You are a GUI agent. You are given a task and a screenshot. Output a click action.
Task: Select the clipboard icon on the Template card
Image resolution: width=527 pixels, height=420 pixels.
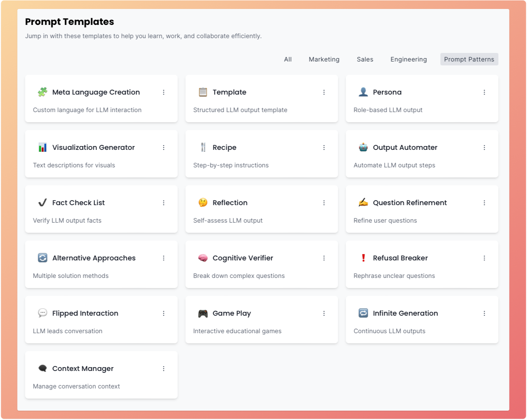[202, 92]
